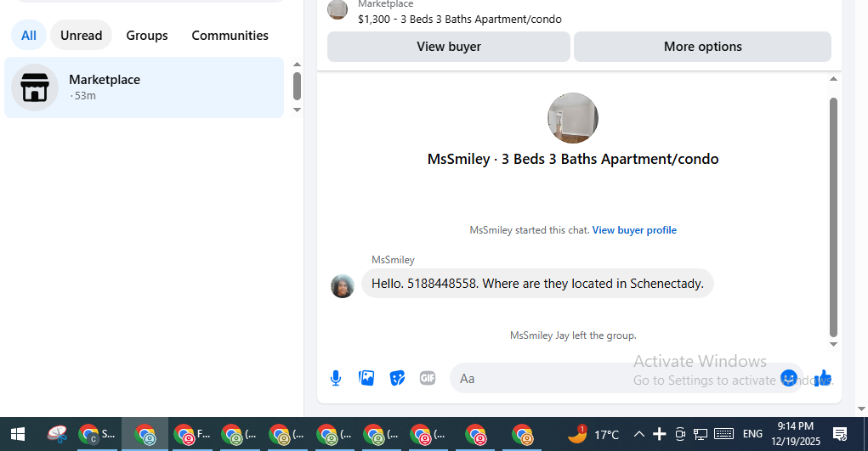Open the Marketplace conversation in the list
Viewport: 868px width, 451px height.
pos(144,87)
